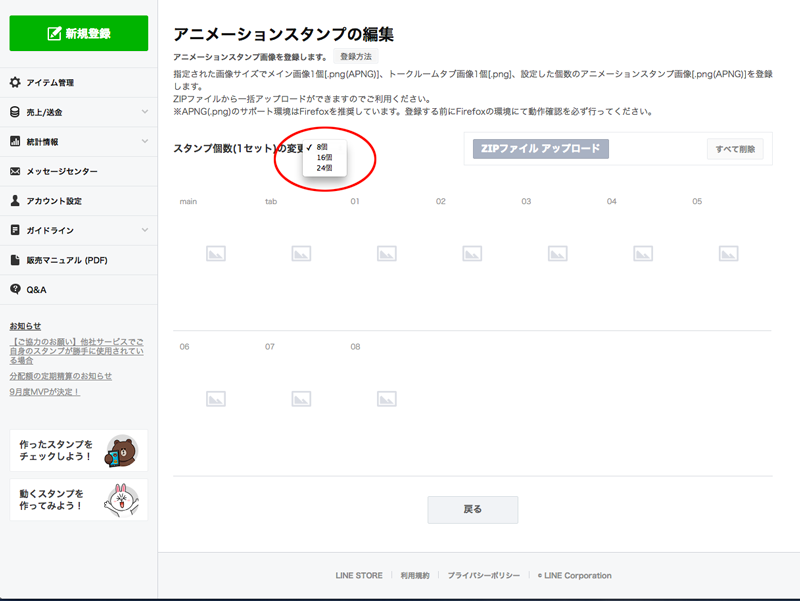Click the green 新規登録 button
800x601 pixels.
point(79,33)
